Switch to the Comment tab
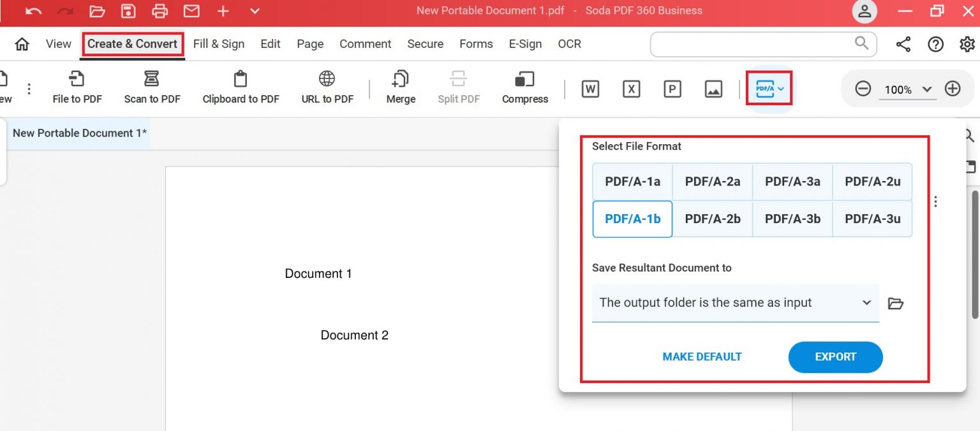Image resolution: width=980 pixels, height=431 pixels. tap(366, 44)
